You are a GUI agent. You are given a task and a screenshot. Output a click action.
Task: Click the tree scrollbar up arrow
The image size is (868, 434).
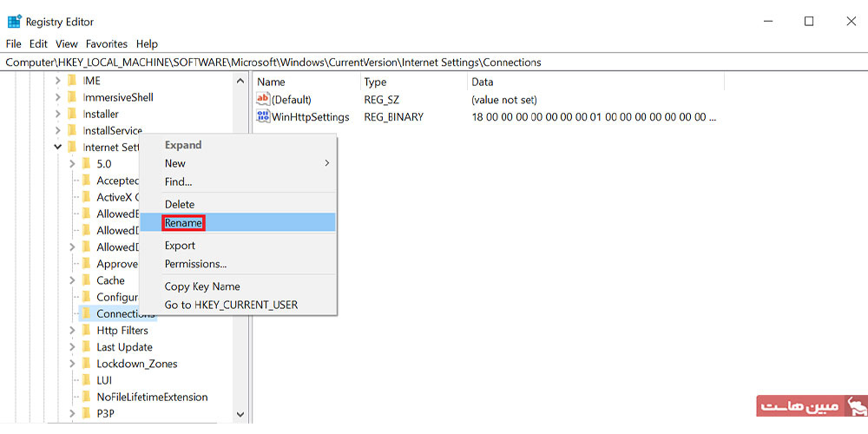(x=240, y=81)
